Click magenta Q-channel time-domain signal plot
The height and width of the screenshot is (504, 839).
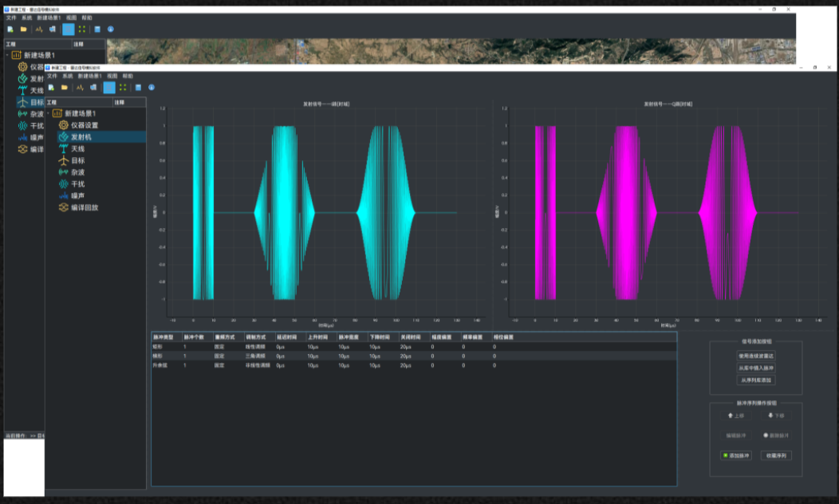tap(667, 212)
